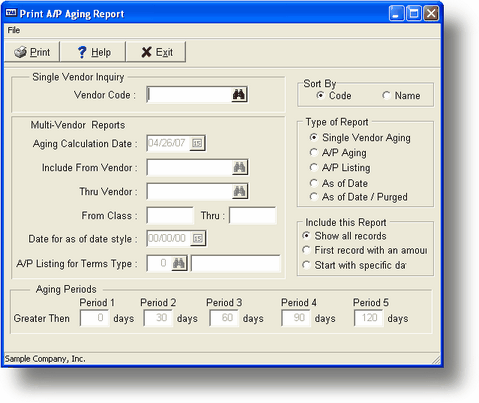Click the Aging Calculation Date field
479x403 pixels.
168,143
